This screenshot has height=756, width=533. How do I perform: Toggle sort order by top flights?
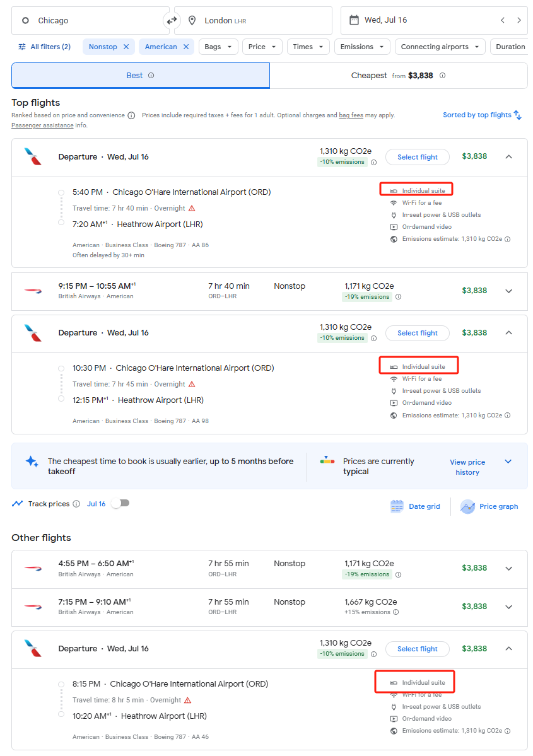pos(482,115)
